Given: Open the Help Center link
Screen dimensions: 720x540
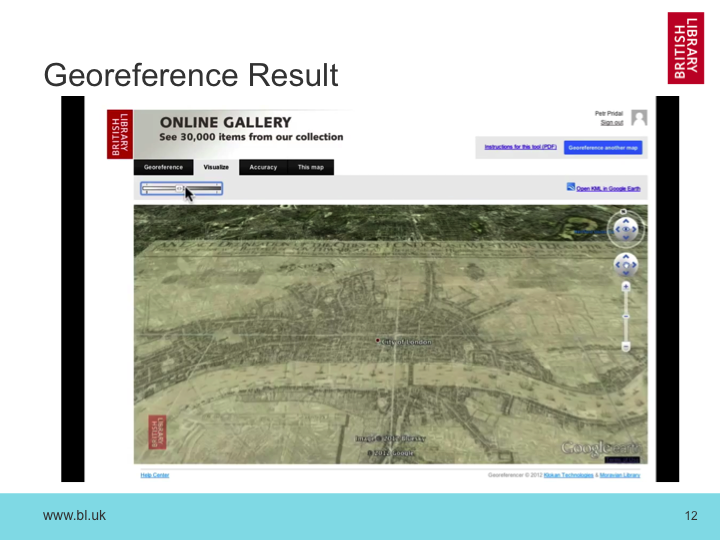Looking at the screenshot, I should (x=154, y=475).
